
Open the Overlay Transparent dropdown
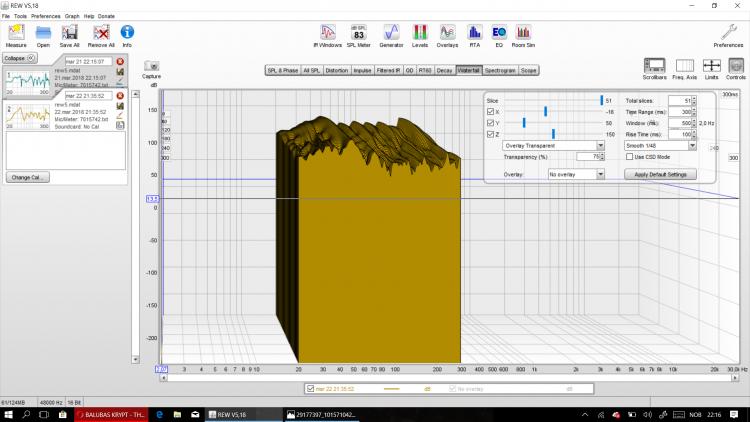pyautogui.click(x=554, y=145)
